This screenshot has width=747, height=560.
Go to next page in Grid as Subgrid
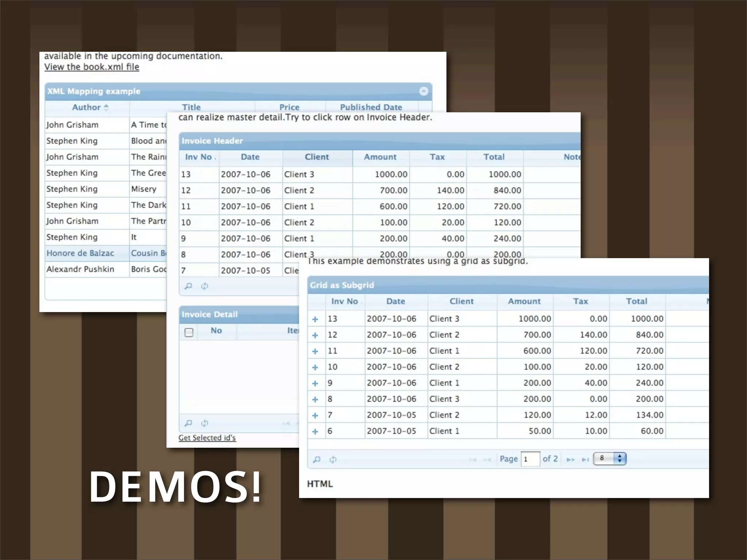coord(570,459)
